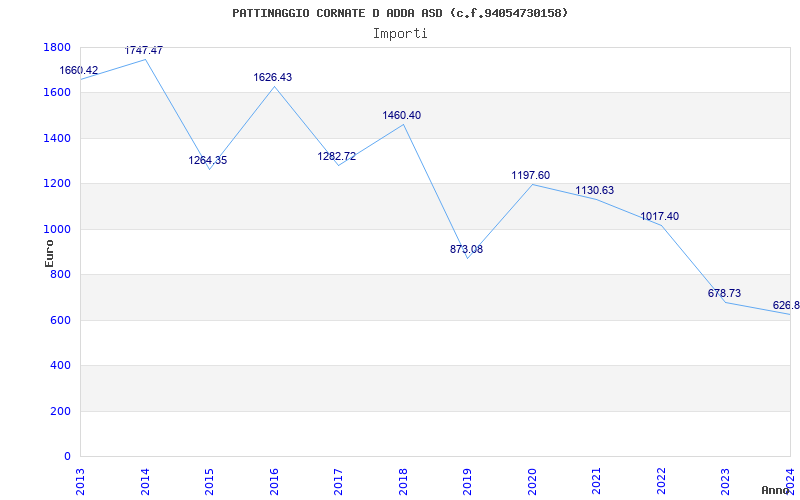
Task: Click the 1800 y-axis tick value
Action: 57,48
